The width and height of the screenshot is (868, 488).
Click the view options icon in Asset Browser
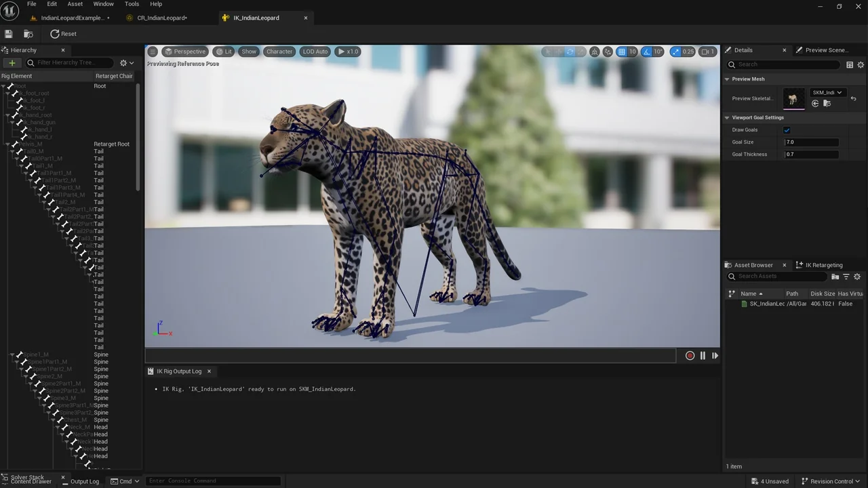click(857, 277)
